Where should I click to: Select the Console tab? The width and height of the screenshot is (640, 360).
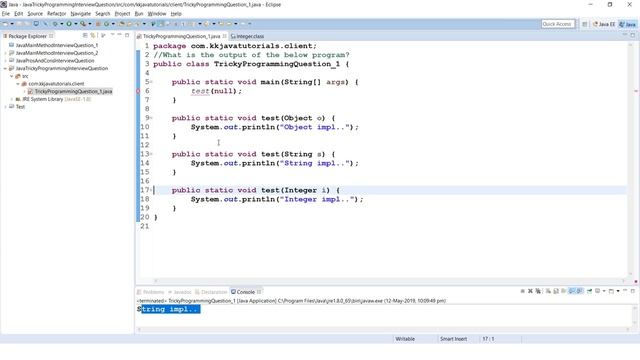pos(246,292)
